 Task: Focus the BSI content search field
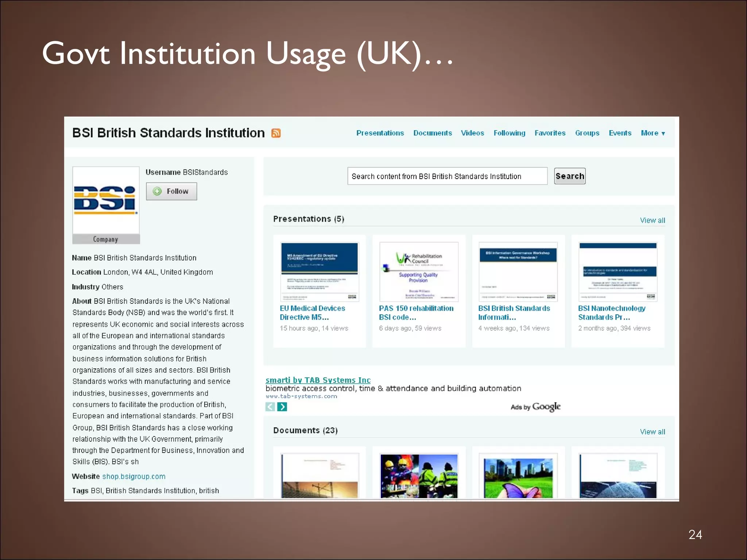pos(447,176)
